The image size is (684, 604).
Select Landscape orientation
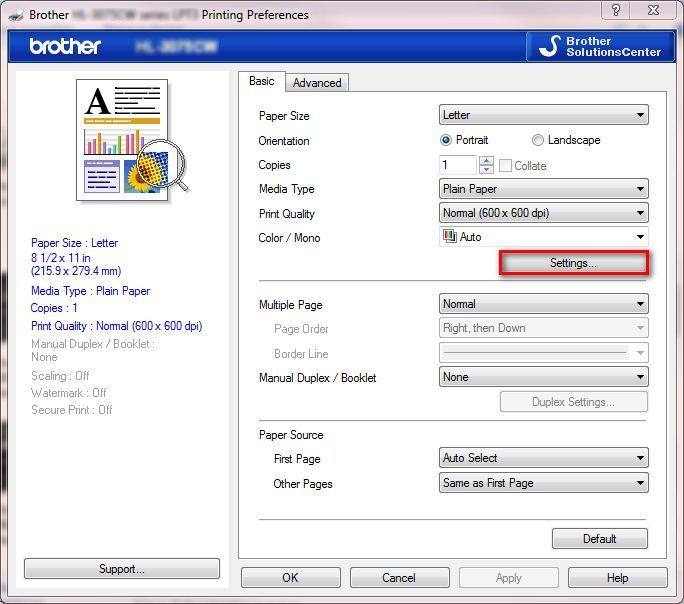(538, 140)
